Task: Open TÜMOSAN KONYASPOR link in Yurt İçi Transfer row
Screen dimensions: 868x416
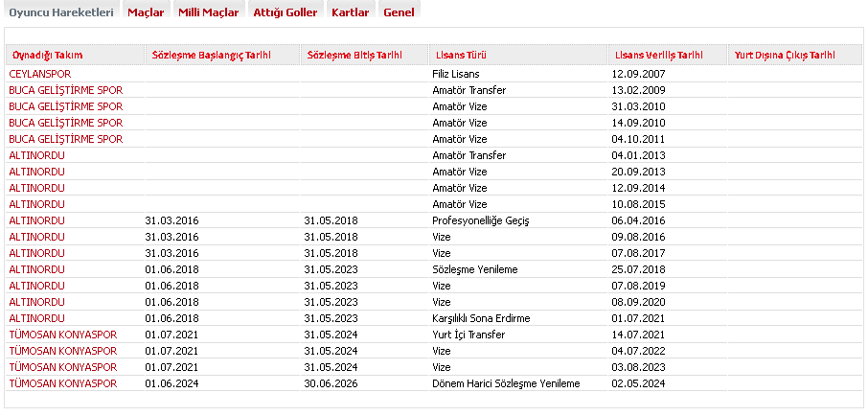Action: click(62, 334)
